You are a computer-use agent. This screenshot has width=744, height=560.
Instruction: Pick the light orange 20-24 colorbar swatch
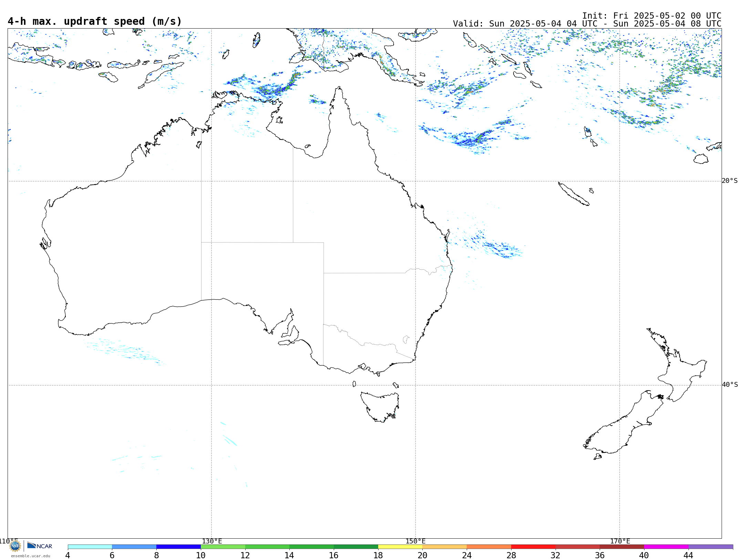tap(445, 547)
